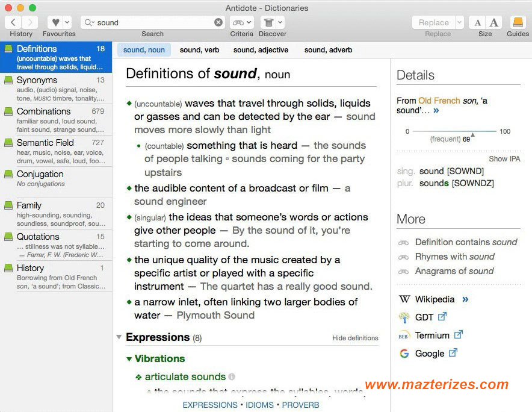Search Rhymes with sound
532x412 pixels.
[454, 257]
